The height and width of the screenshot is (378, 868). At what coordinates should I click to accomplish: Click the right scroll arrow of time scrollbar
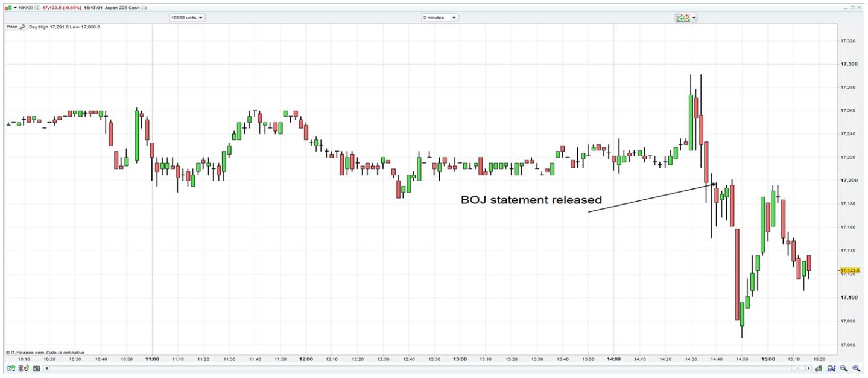[x=808, y=368]
